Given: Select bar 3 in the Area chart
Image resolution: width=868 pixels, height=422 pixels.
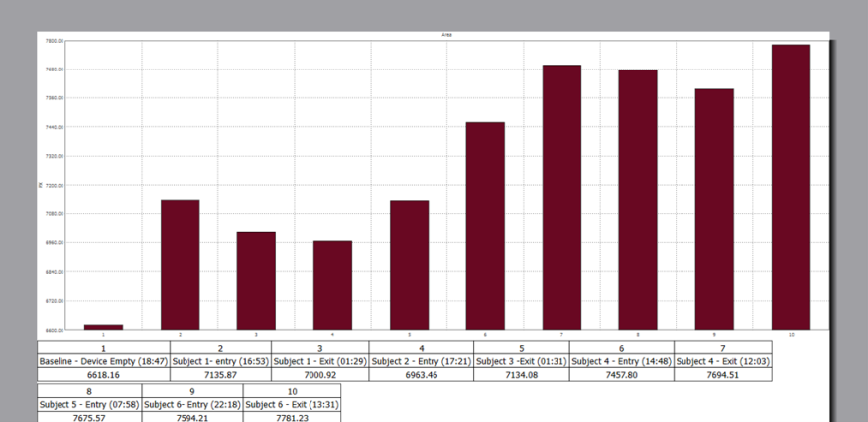Looking at the screenshot, I should [x=256, y=281].
